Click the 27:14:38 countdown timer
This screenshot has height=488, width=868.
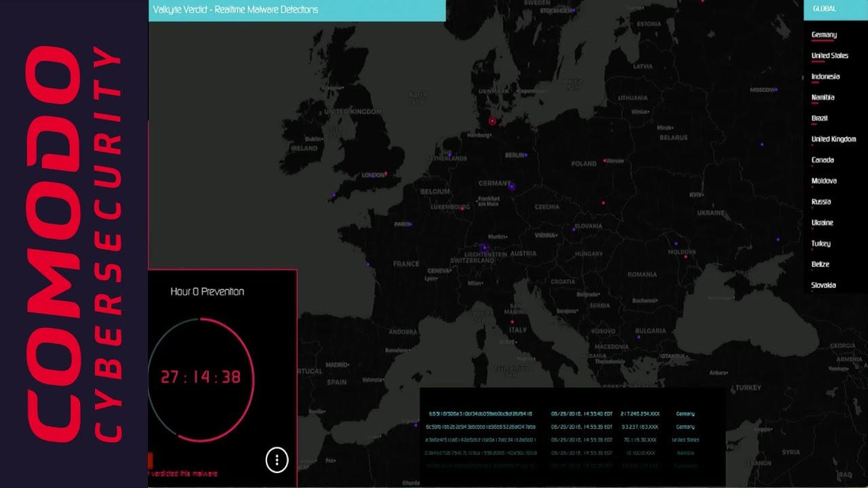(201, 377)
